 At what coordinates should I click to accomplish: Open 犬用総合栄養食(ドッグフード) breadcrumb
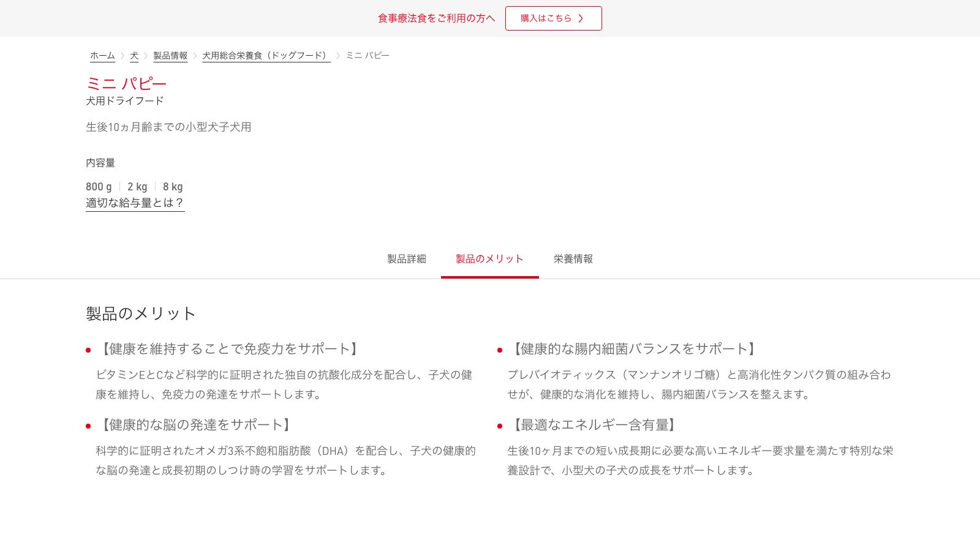266,55
